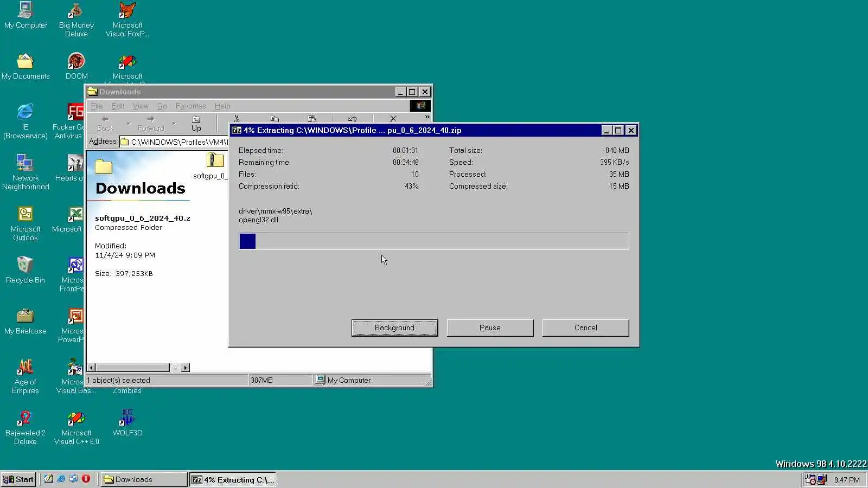Click the Undo icon in Downloads toolbar

pyautogui.click(x=352, y=119)
